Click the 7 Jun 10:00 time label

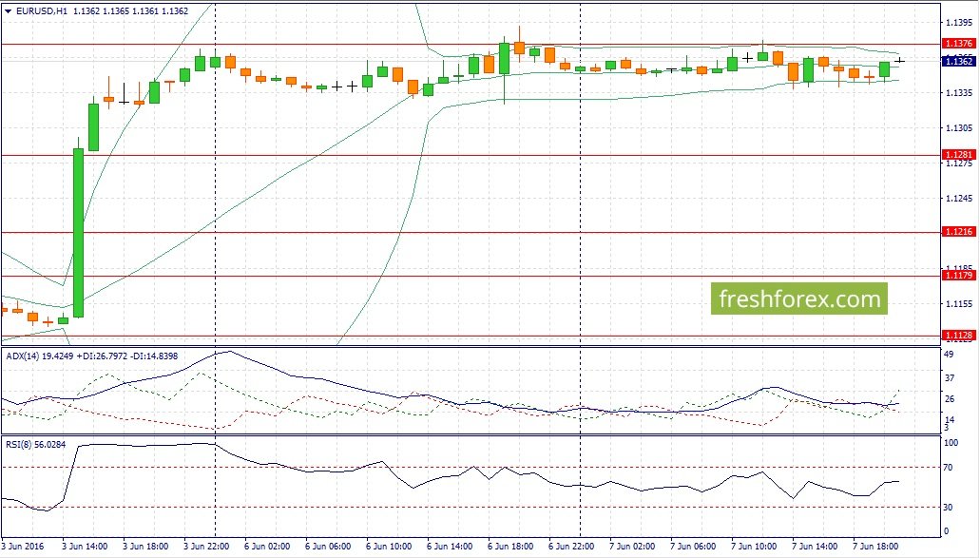point(754,547)
